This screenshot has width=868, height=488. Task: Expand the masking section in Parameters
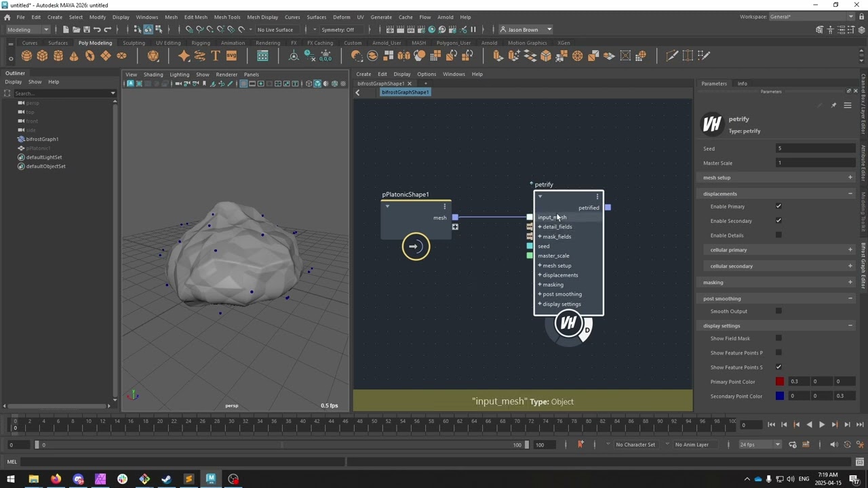(x=777, y=283)
